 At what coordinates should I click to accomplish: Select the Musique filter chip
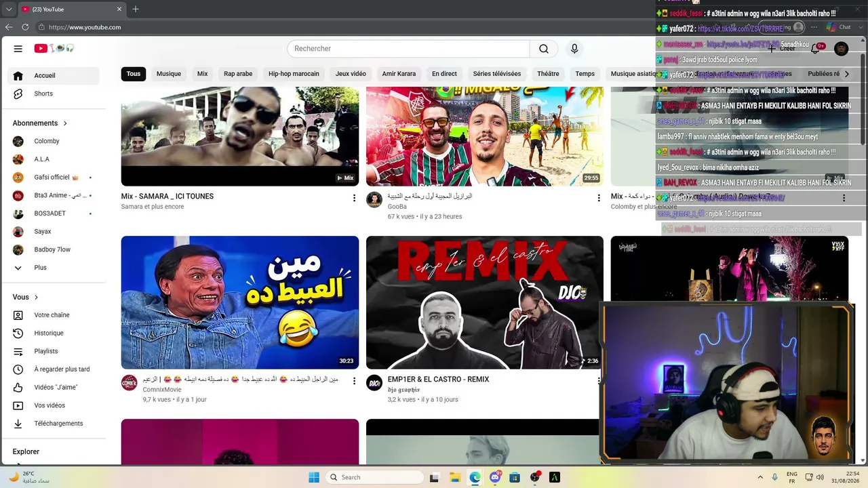point(169,74)
